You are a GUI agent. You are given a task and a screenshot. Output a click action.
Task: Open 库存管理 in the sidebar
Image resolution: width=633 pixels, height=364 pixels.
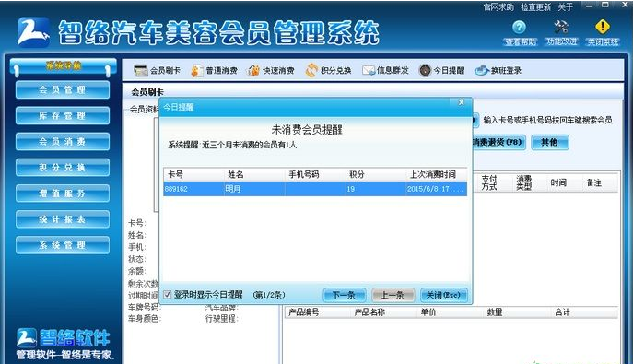click(x=63, y=116)
